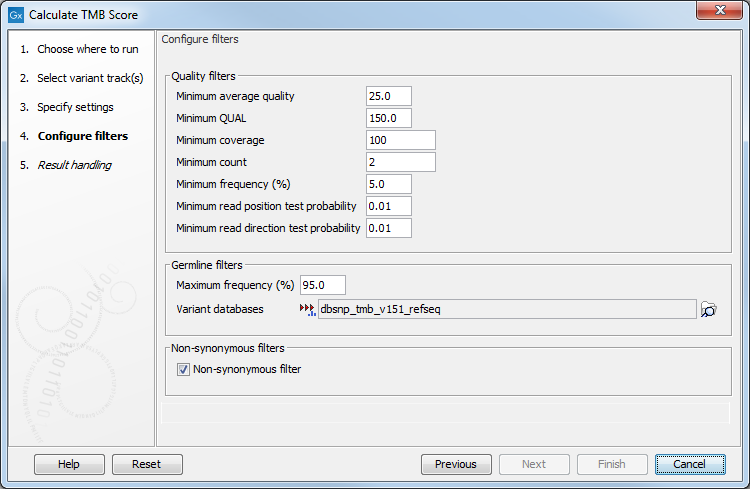The width and height of the screenshot is (750, 489).
Task: Jump to step 3 Specify settings
Action: point(67,107)
